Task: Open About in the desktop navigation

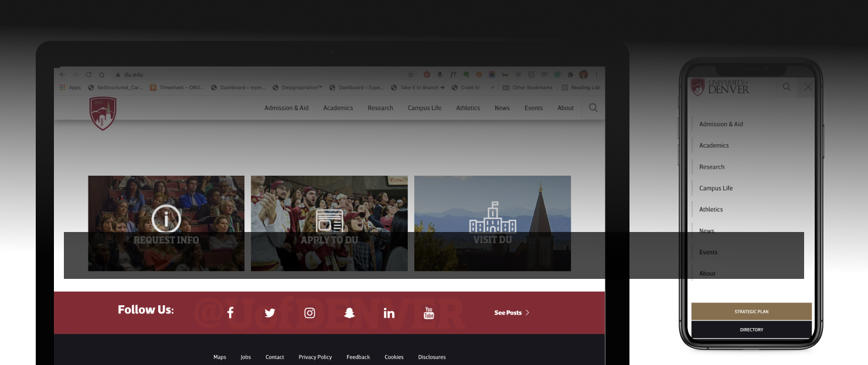Action: coord(566,108)
